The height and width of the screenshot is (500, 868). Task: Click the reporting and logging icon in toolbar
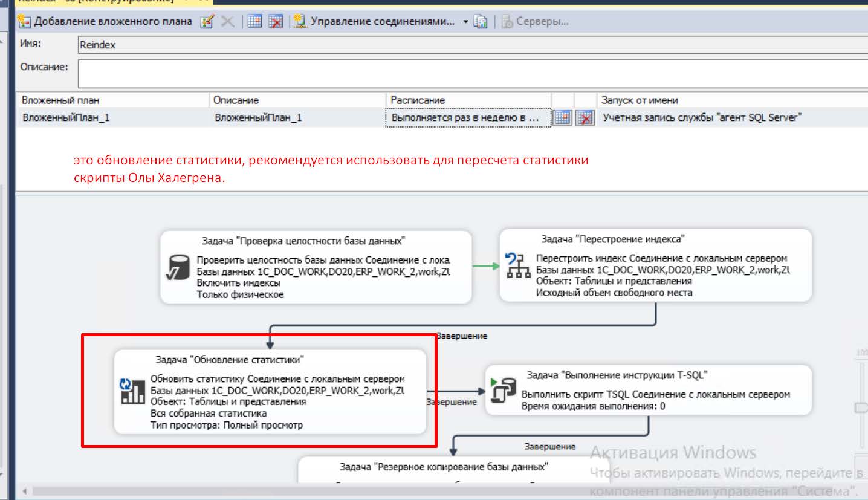pyautogui.click(x=481, y=22)
